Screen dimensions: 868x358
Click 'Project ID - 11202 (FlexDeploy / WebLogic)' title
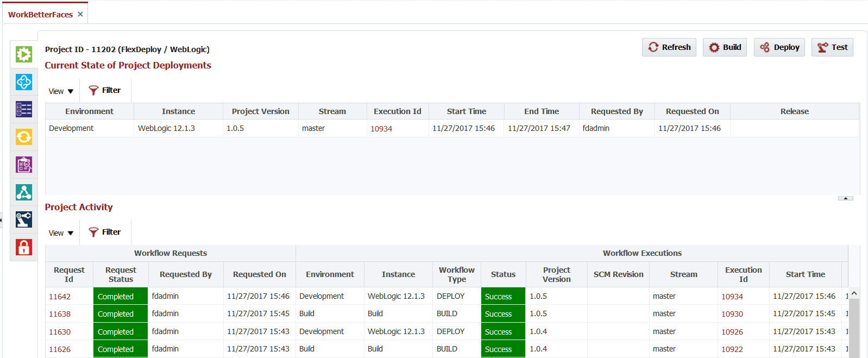(x=127, y=49)
